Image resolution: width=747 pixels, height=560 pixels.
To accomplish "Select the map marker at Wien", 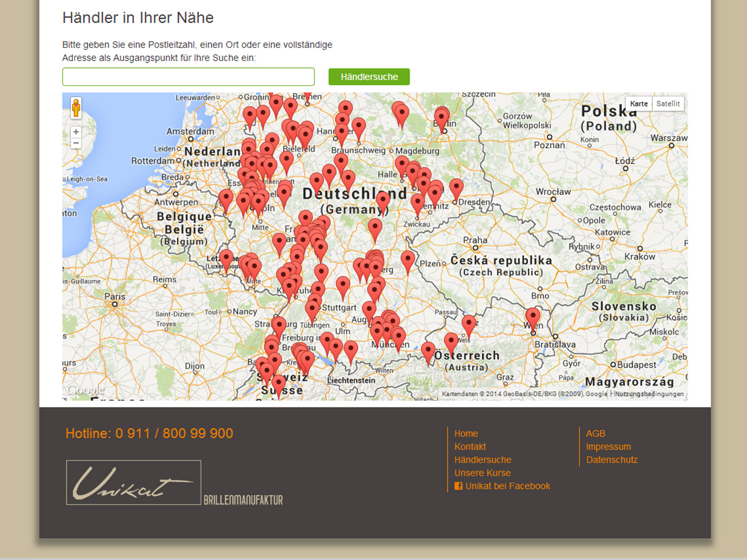I will click(533, 317).
